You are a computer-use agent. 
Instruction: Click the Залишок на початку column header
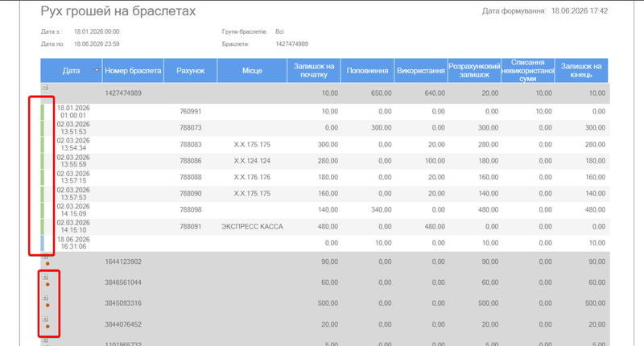point(314,71)
